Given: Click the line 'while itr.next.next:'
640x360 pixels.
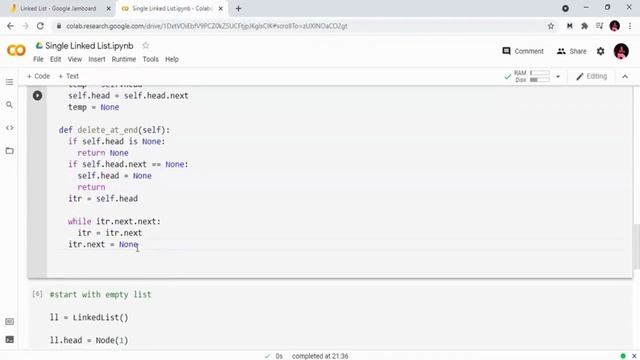Looking at the screenshot, I should [x=114, y=221].
